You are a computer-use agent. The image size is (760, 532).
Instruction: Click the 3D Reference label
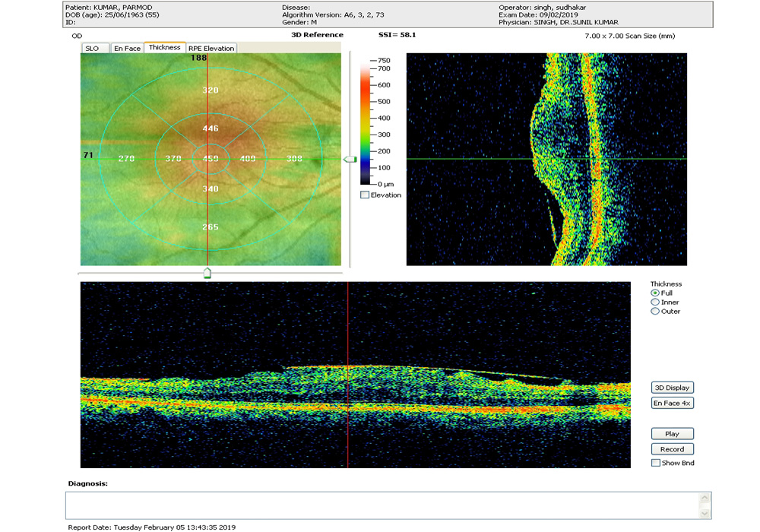coord(317,35)
